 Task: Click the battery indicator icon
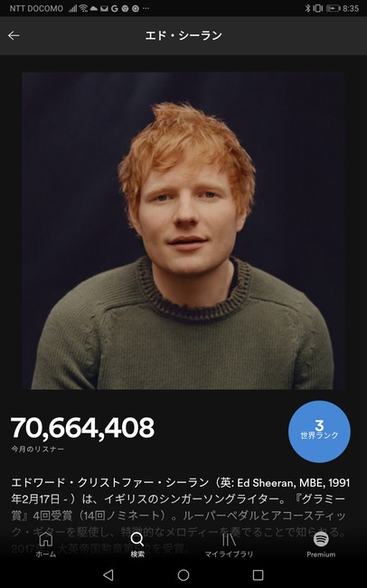point(333,8)
